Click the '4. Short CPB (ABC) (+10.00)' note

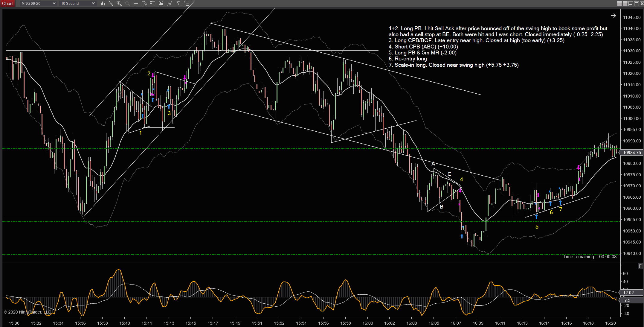click(423, 47)
